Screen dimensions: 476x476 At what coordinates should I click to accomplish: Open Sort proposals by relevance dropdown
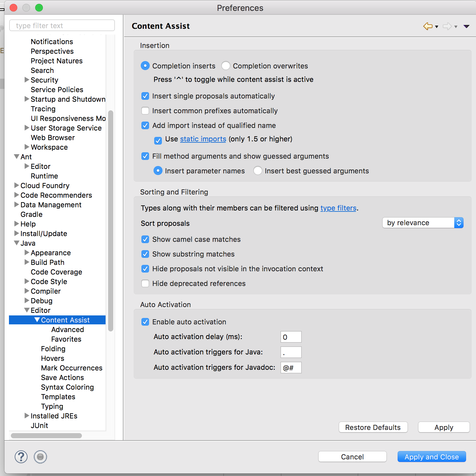pos(423,223)
